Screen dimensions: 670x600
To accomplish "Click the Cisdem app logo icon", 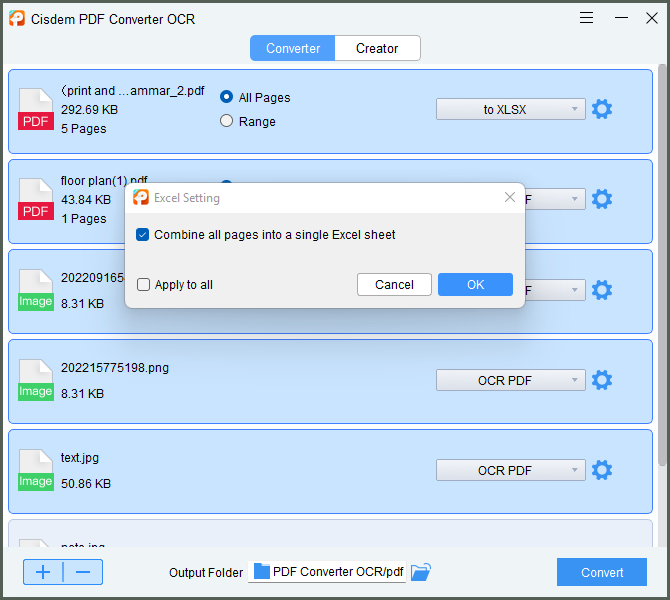I will pos(17,19).
